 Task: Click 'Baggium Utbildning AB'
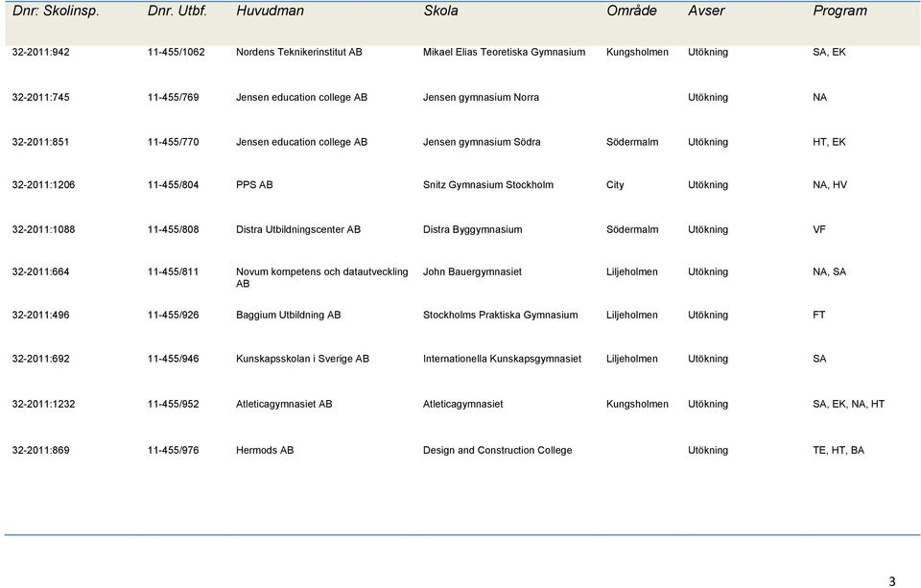click(x=289, y=316)
